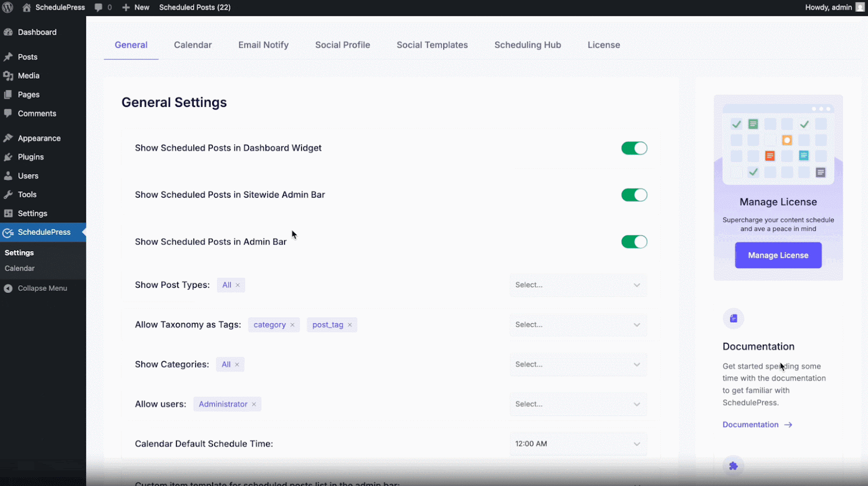868x486 pixels.
Task: Click the Tools wrench icon
Action: point(8,194)
